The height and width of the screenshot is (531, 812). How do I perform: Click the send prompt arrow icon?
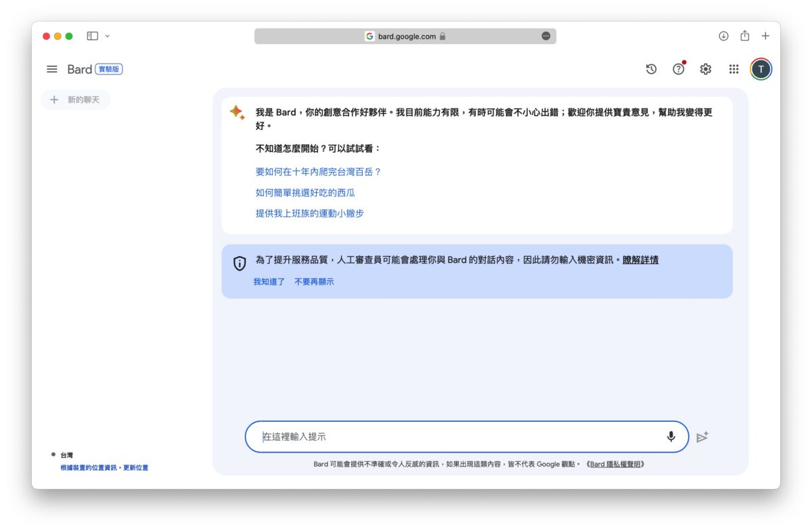702,437
